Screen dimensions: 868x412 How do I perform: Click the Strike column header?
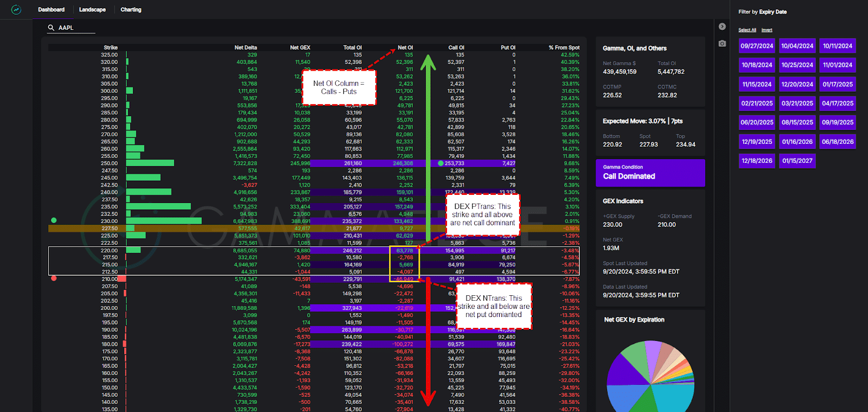click(x=111, y=48)
